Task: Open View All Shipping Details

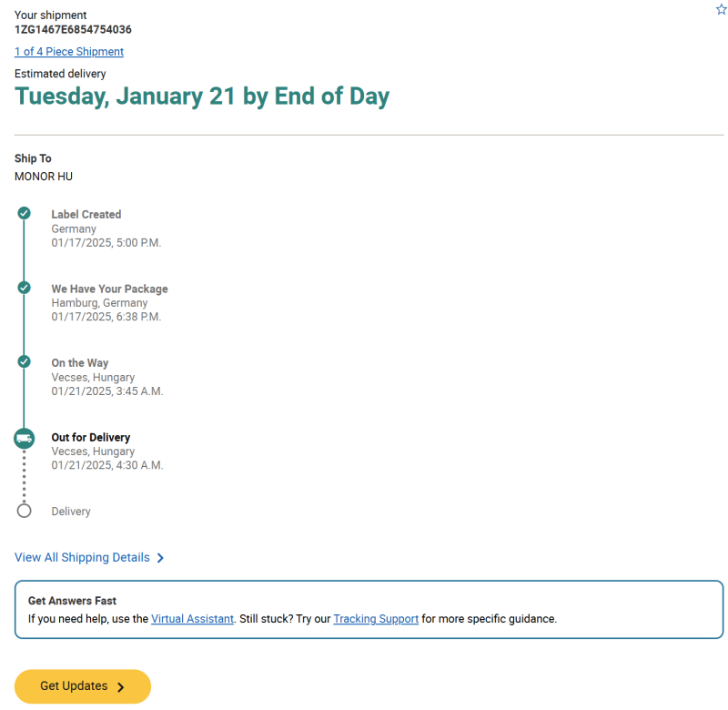Action: click(x=82, y=557)
